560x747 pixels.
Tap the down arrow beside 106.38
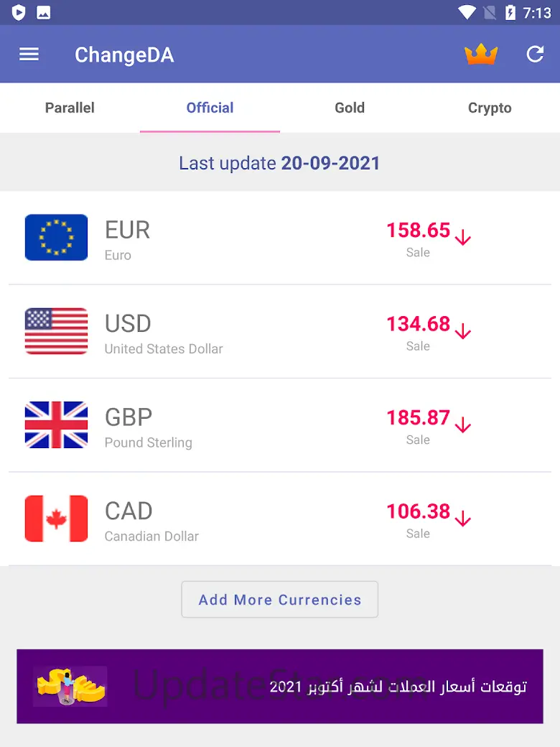pyautogui.click(x=463, y=519)
